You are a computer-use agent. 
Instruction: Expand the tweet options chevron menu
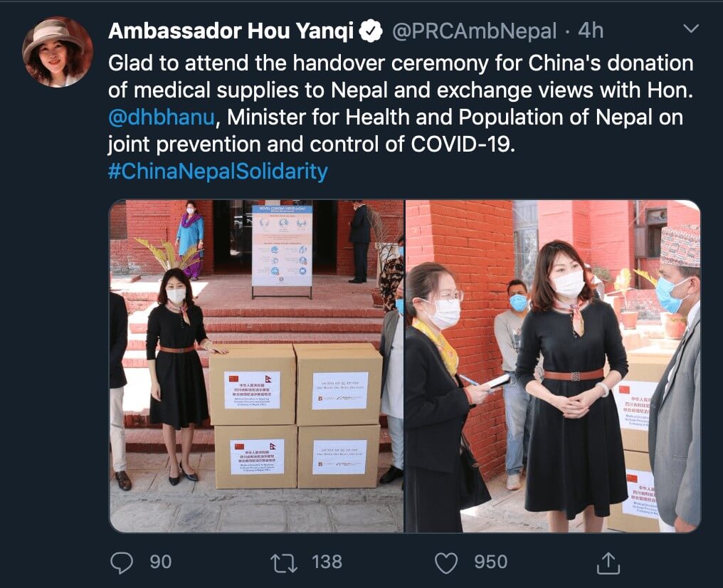tap(691, 28)
